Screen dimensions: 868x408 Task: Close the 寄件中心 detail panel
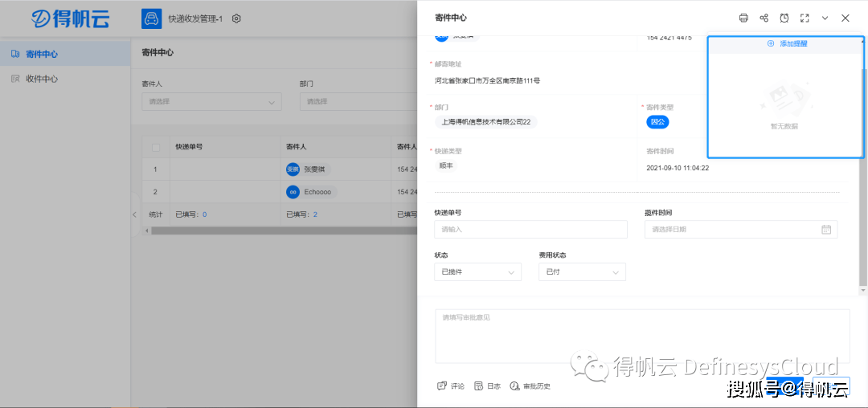[845, 18]
